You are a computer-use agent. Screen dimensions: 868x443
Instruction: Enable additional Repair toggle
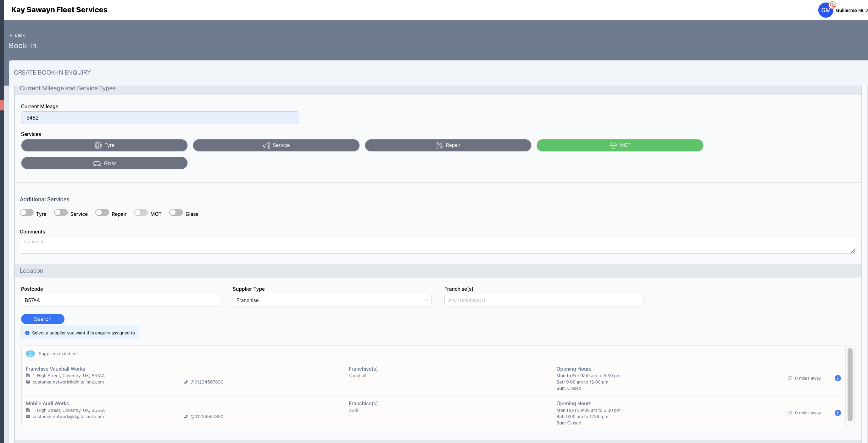pos(102,212)
